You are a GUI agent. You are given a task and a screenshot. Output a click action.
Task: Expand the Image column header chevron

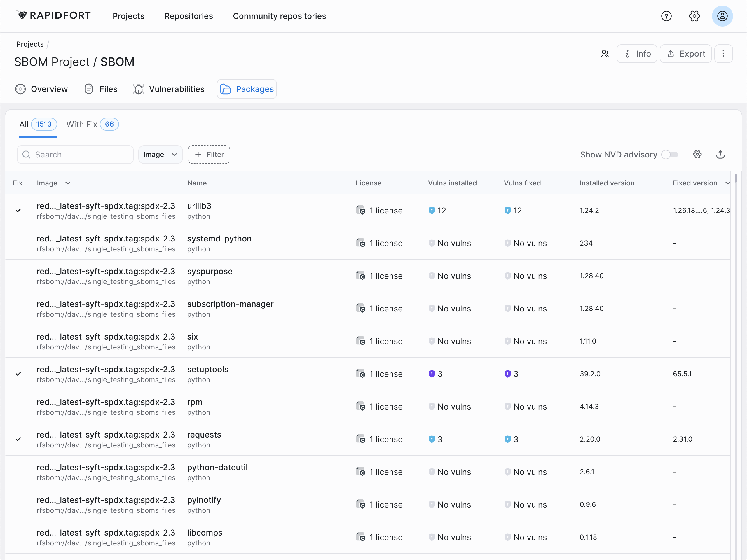(67, 183)
